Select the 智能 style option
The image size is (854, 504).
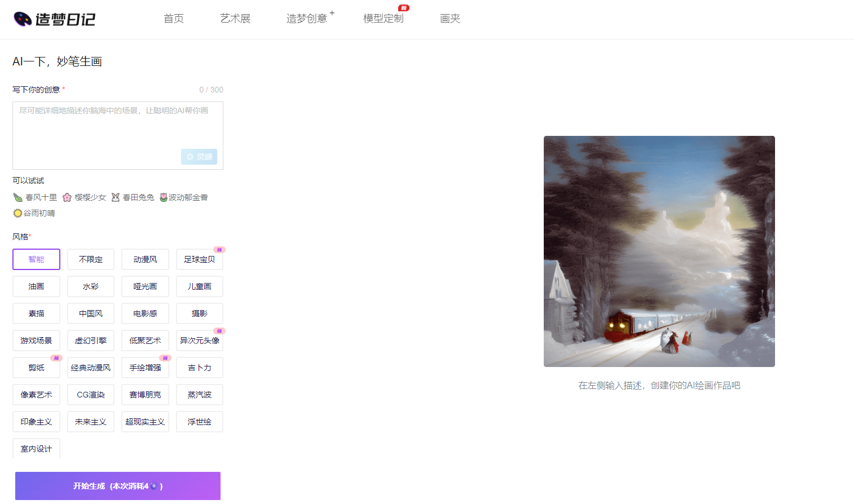[36, 259]
